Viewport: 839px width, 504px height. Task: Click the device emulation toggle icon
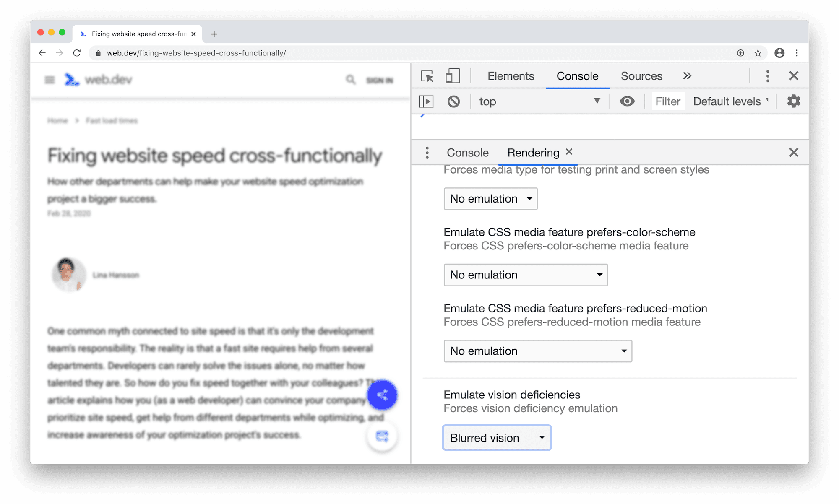(x=453, y=75)
